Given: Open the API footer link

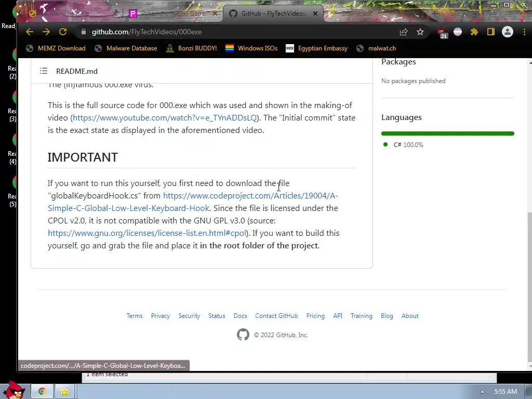Looking at the screenshot, I should point(338,316).
